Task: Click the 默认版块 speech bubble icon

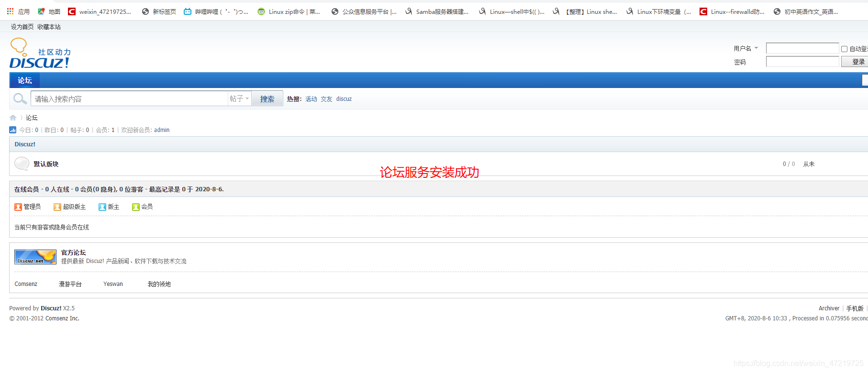Action: pos(22,164)
